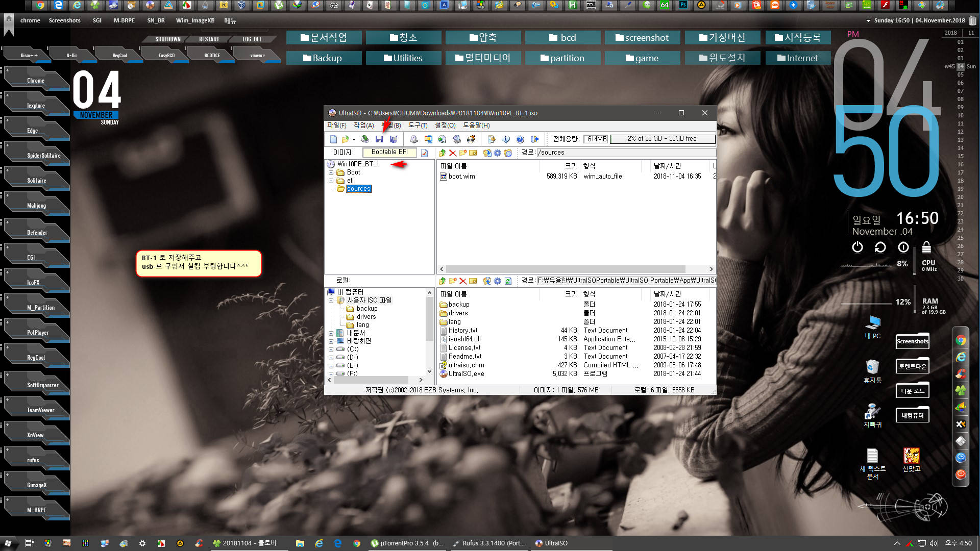Open the 파일(F) menu in UltraISO
Image resolution: width=980 pixels, height=551 pixels.
click(336, 126)
